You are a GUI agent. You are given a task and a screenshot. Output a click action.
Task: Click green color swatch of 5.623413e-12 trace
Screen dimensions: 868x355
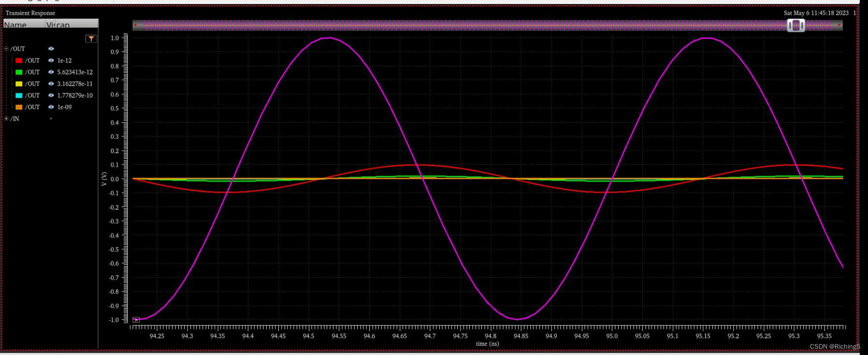[19, 72]
